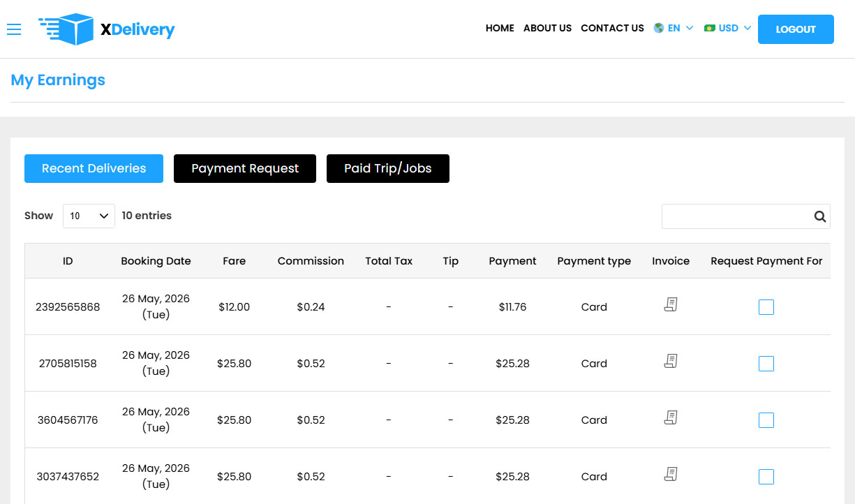Check request payment for 2705815158
This screenshot has height=504, width=855.
coord(766,364)
